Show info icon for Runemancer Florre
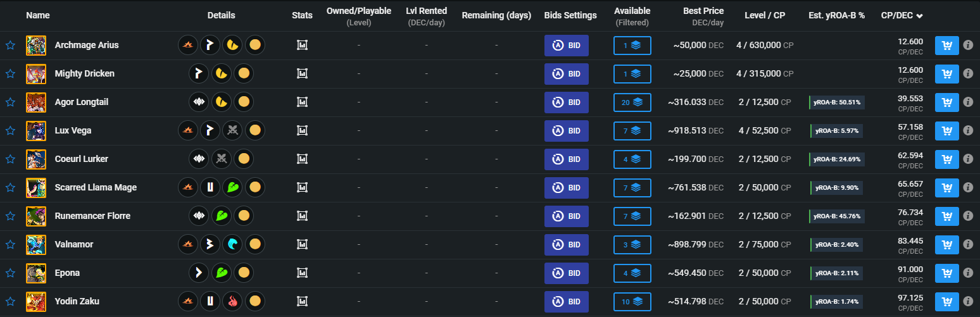Screen dimensions: 980x317 pos(968,216)
